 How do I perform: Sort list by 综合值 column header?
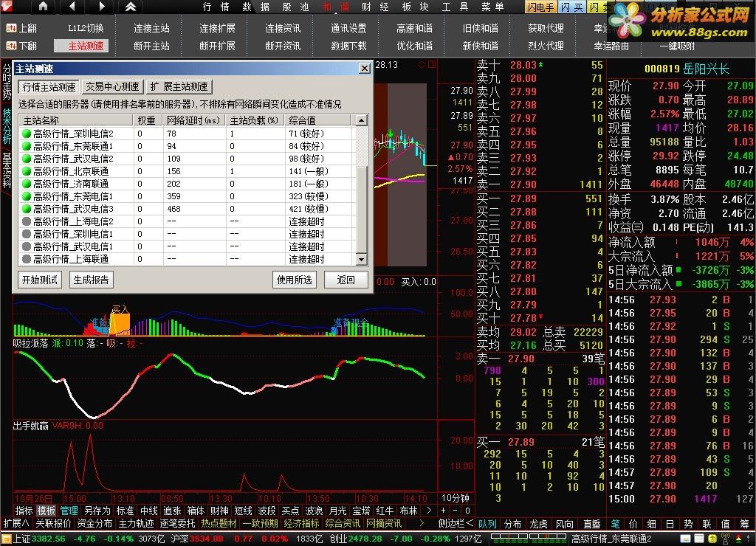coord(318,120)
